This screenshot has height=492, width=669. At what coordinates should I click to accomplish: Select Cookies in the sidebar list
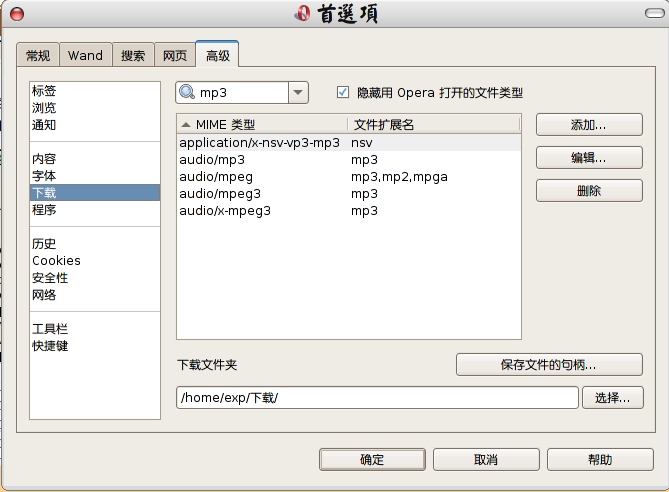[x=95, y=260]
